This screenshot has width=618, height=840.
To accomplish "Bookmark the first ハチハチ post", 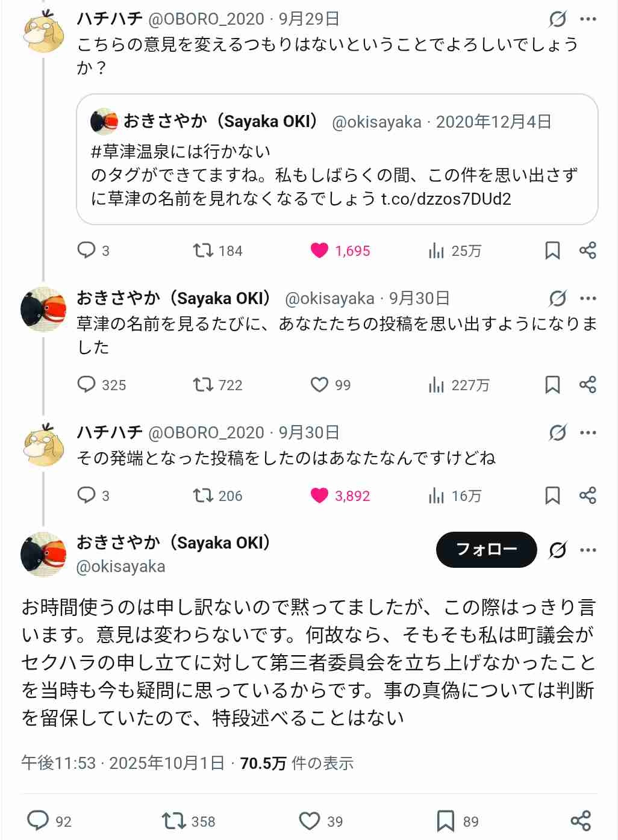I will pos(552,250).
